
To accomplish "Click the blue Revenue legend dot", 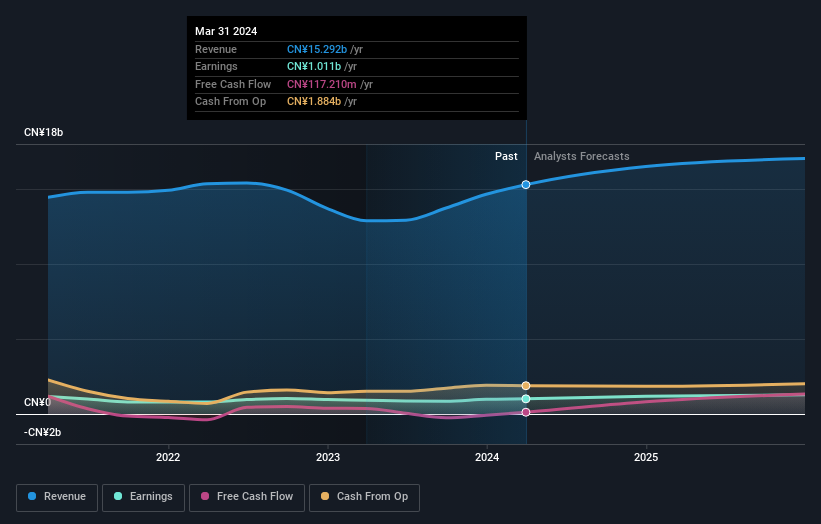I will coord(32,496).
